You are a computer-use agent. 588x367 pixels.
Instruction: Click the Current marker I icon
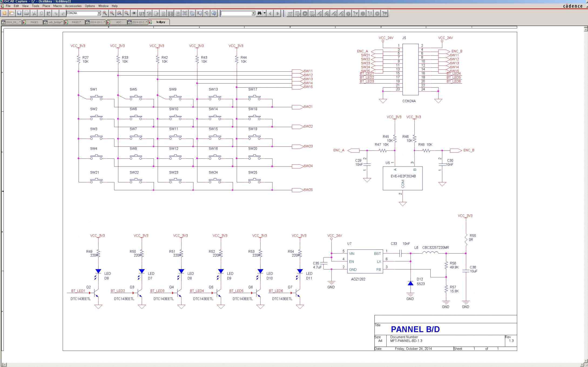point(363,13)
